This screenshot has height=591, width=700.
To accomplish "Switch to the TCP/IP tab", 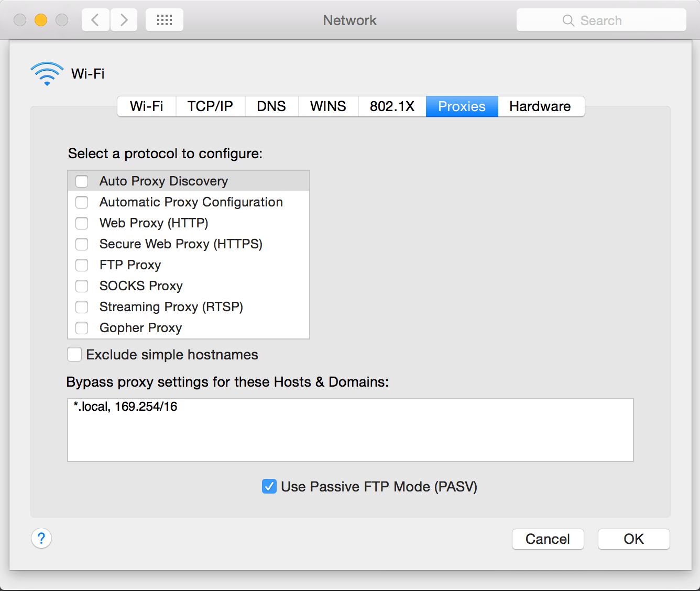I will pyautogui.click(x=210, y=106).
